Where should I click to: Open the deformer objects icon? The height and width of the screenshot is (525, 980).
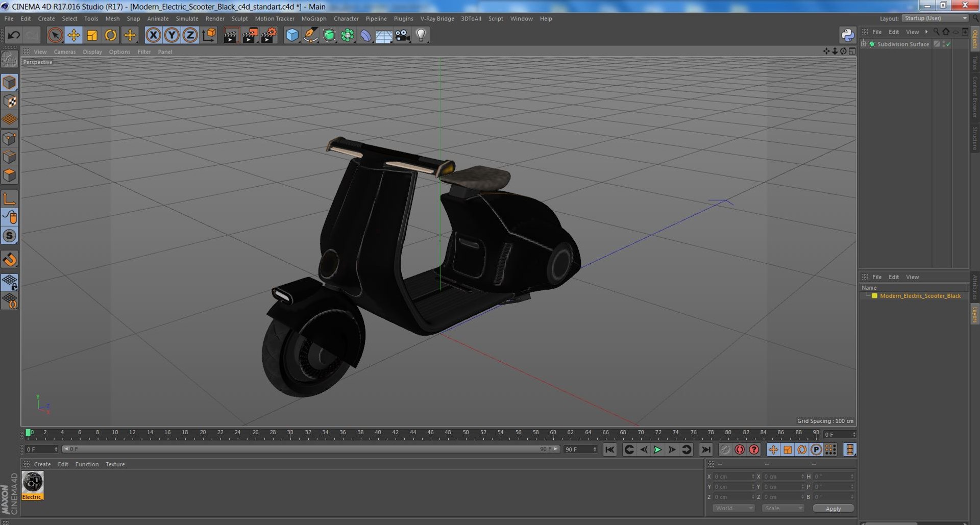(x=366, y=35)
